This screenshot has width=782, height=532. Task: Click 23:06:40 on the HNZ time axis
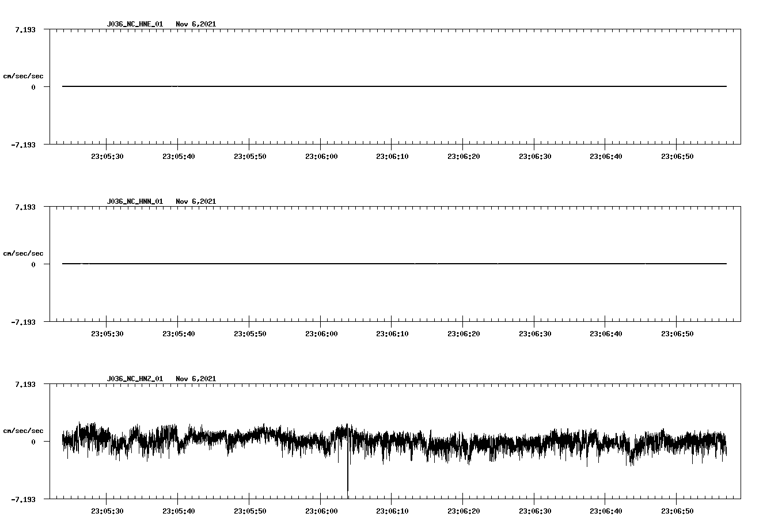(x=606, y=511)
